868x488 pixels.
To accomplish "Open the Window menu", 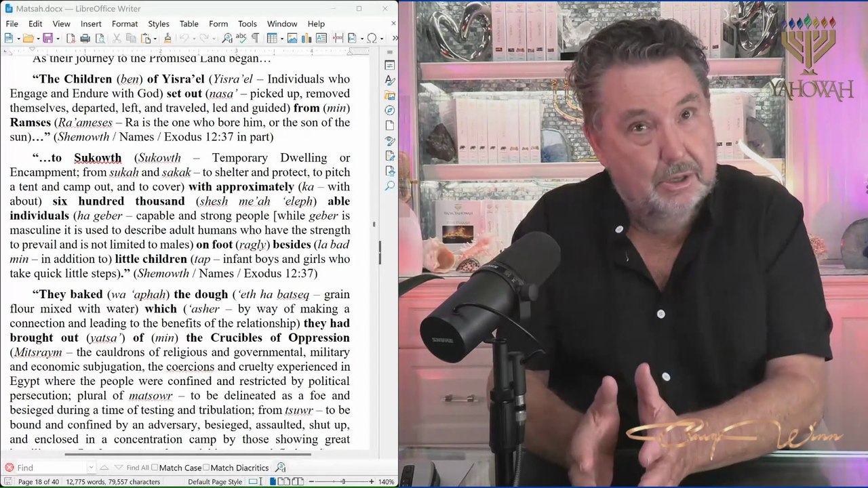I will [x=282, y=24].
